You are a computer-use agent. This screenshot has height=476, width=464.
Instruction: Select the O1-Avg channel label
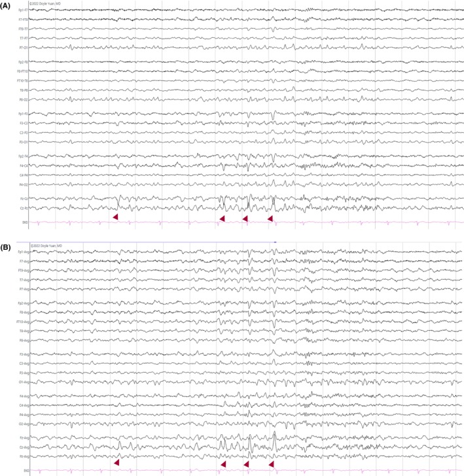point(24,382)
